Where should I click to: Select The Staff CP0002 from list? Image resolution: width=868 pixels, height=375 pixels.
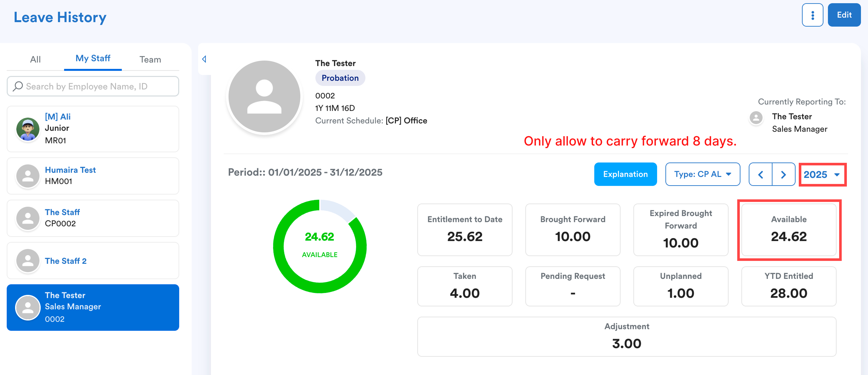(x=93, y=218)
